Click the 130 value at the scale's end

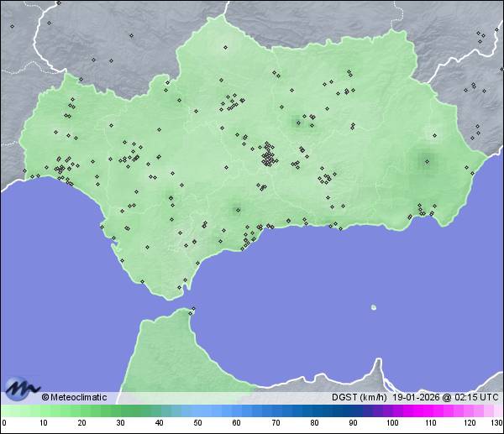point(496,423)
